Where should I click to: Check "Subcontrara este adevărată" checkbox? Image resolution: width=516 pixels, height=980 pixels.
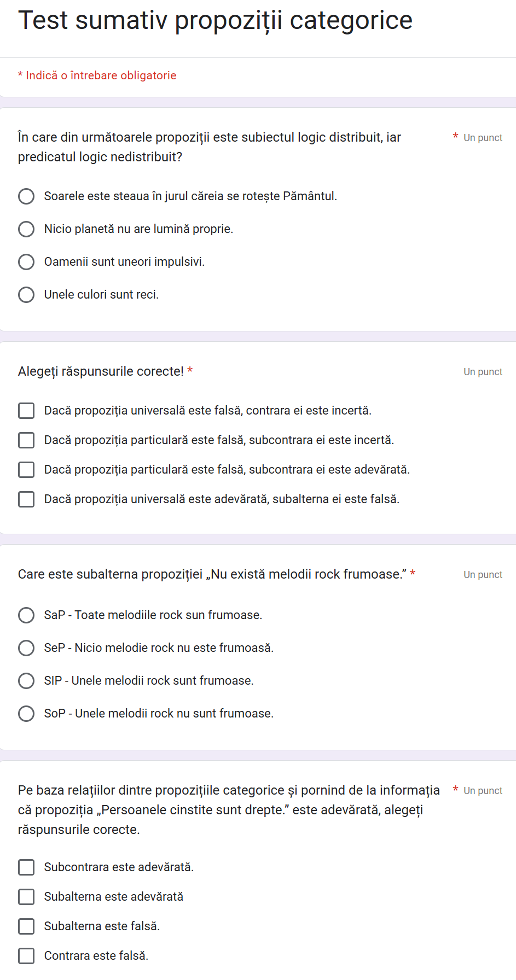(26, 867)
